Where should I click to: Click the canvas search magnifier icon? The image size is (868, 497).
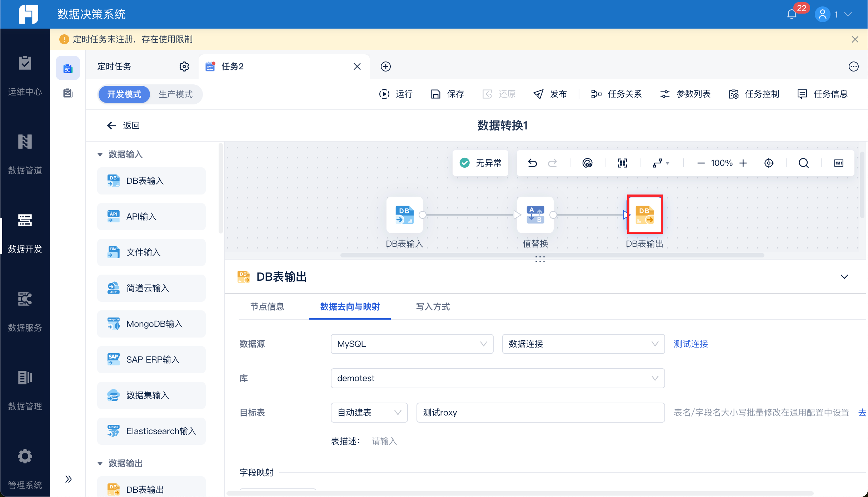[x=803, y=163]
